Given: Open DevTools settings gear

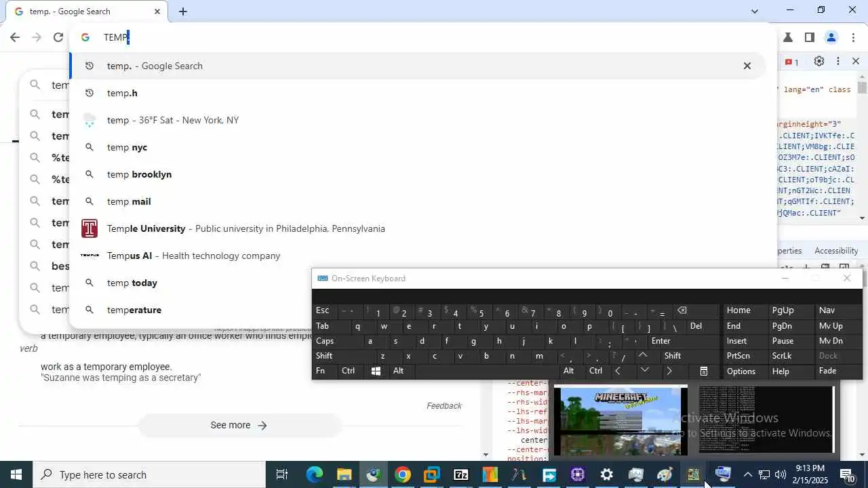Looking at the screenshot, I should point(819,61).
